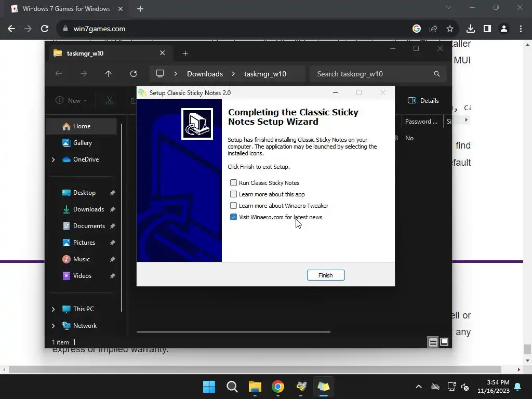Open Home in Explorer sidebar
This screenshot has height=399, width=532.
(x=82, y=126)
